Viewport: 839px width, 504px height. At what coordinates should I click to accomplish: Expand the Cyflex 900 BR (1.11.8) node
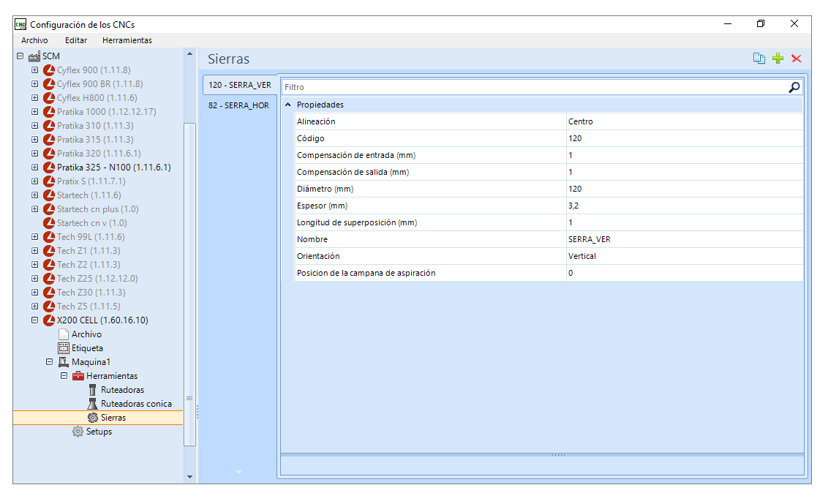(35, 84)
